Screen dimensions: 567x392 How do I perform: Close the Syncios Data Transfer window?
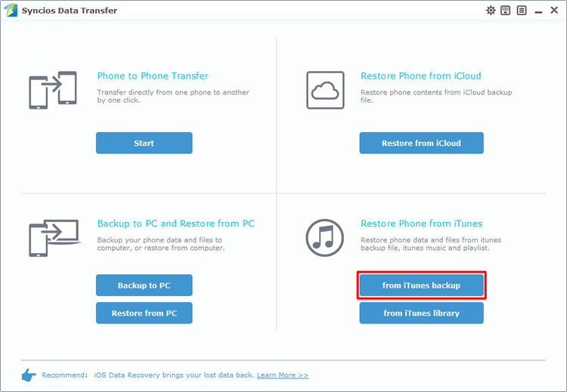554,10
